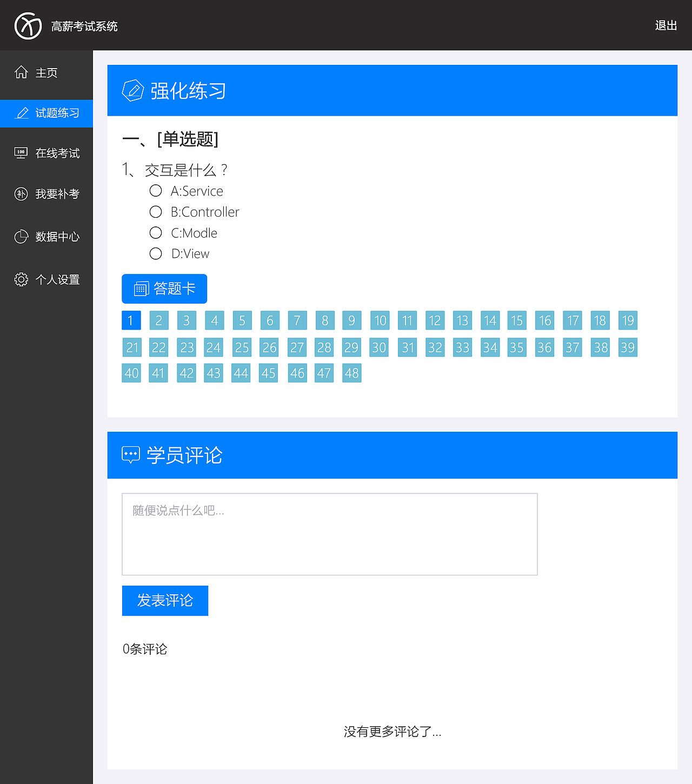The height and width of the screenshot is (784, 692).
Task: Click the comment bubble icon beside 学员评论
Action: click(x=130, y=454)
